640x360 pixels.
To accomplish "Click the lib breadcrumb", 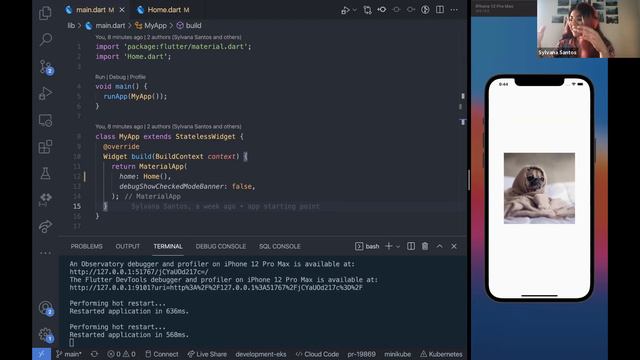I will tap(71, 25).
